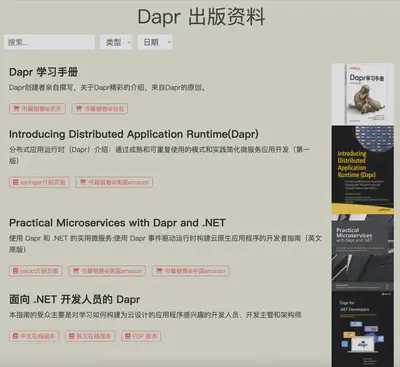400x367 pixels.
Task: Open the 书籍销售@京东 JD bookstore link
Action: click(37, 109)
